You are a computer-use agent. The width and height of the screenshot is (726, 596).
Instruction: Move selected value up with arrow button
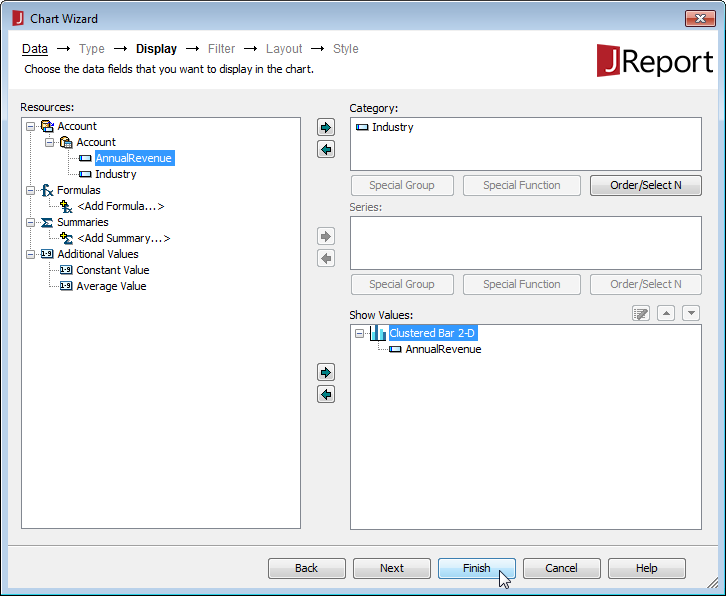[x=667, y=314]
